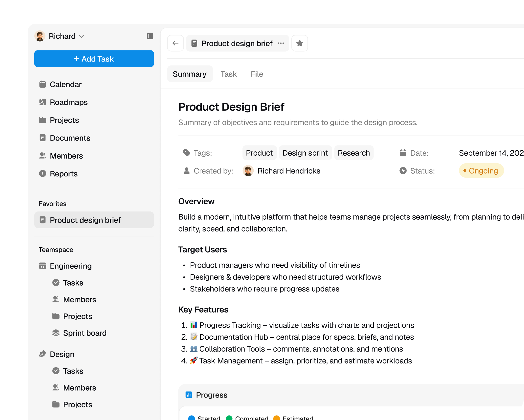Switch to the Task tab
Image resolution: width=524 pixels, height=420 pixels.
[x=229, y=74]
